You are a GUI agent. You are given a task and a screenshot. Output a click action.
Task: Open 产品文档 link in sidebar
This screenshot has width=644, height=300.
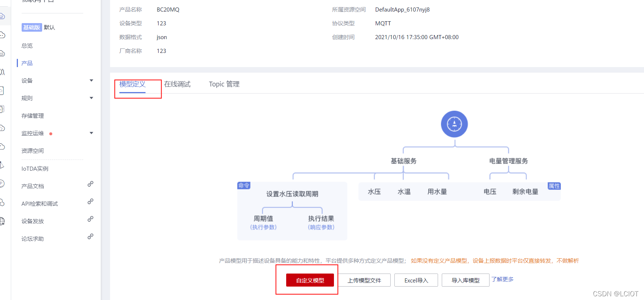[x=33, y=186]
